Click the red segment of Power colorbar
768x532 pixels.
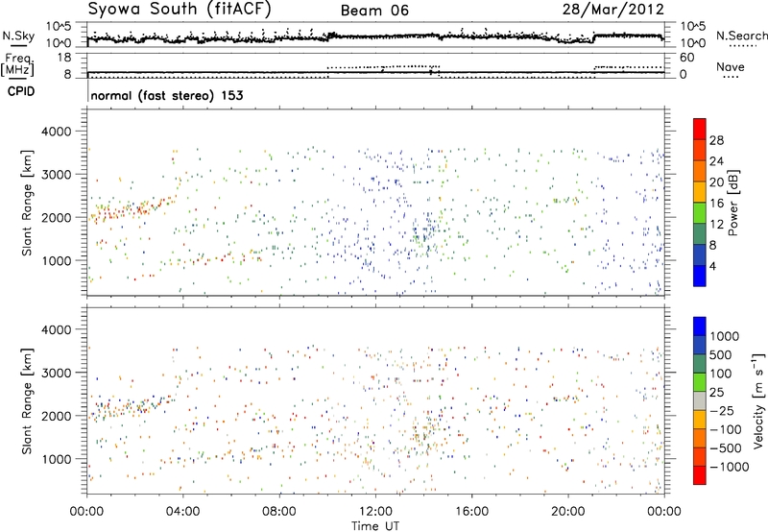(x=700, y=129)
